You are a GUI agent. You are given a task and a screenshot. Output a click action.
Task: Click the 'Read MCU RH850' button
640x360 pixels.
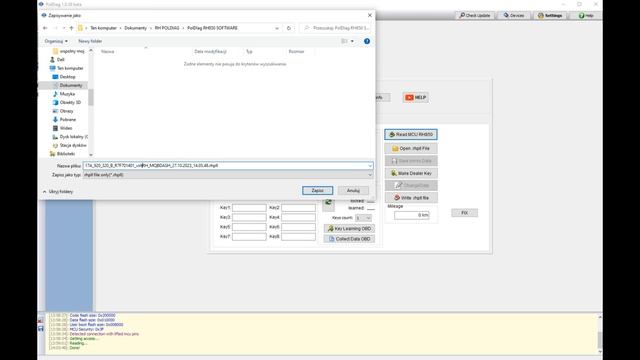click(x=411, y=134)
